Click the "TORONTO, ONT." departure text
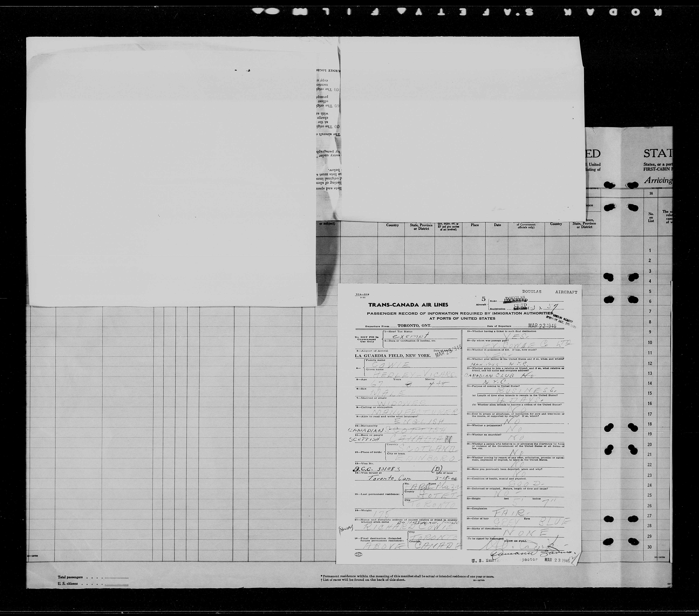Image resolution: width=699 pixels, height=616 pixels. [415, 326]
